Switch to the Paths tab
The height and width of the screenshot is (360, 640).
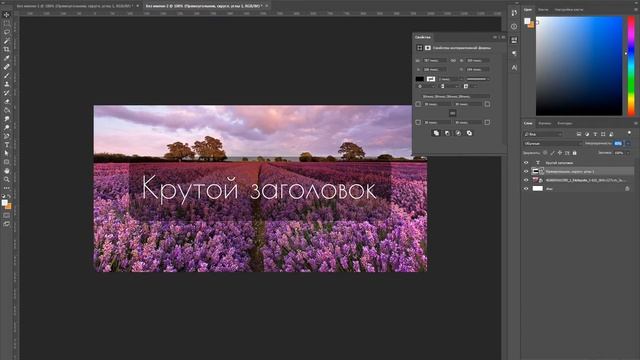pos(565,123)
